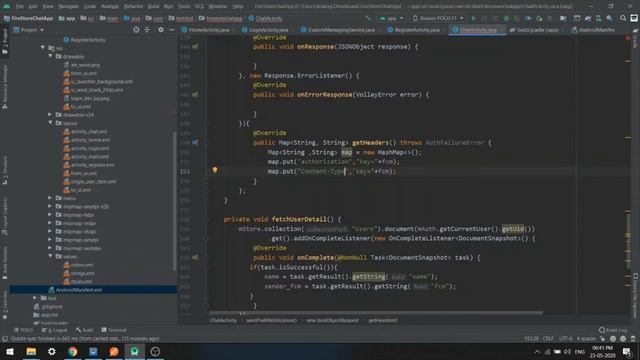This screenshot has width=640, height=360.
Task: Expand the menu folder
Action: click(x=51, y=198)
